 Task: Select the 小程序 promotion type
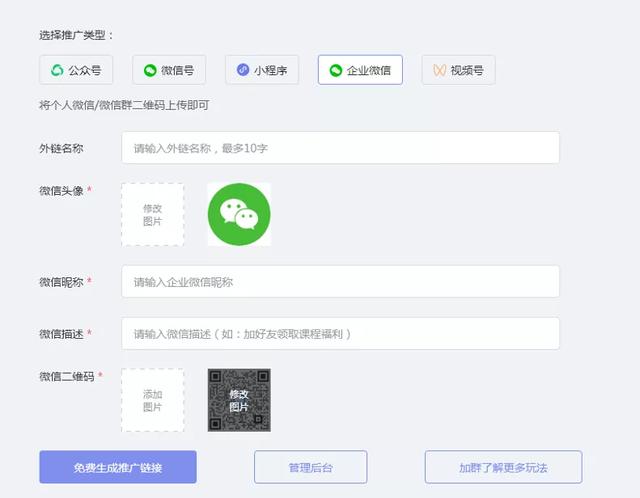point(262,70)
